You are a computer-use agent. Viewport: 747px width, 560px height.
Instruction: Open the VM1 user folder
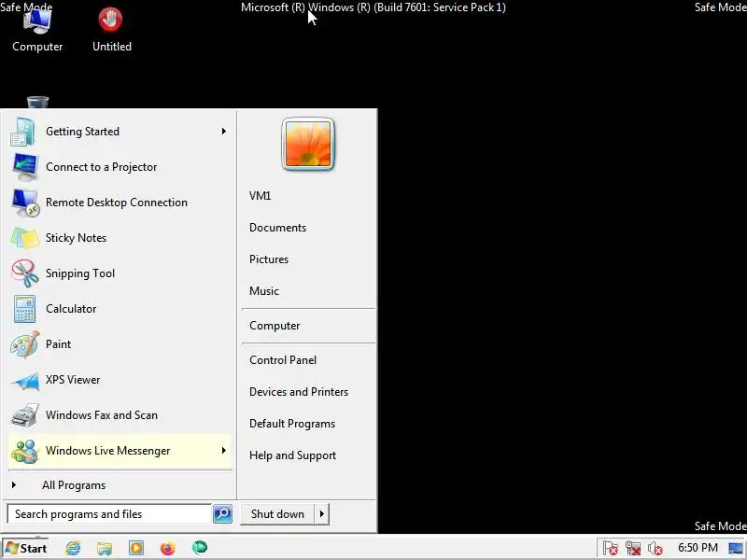click(x=261, y=196)
